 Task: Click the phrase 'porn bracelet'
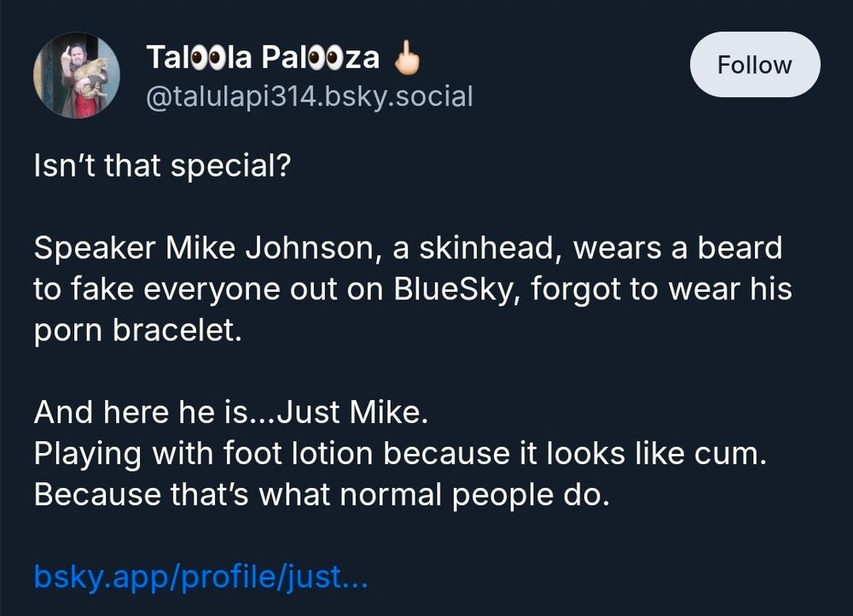point(136,331)
